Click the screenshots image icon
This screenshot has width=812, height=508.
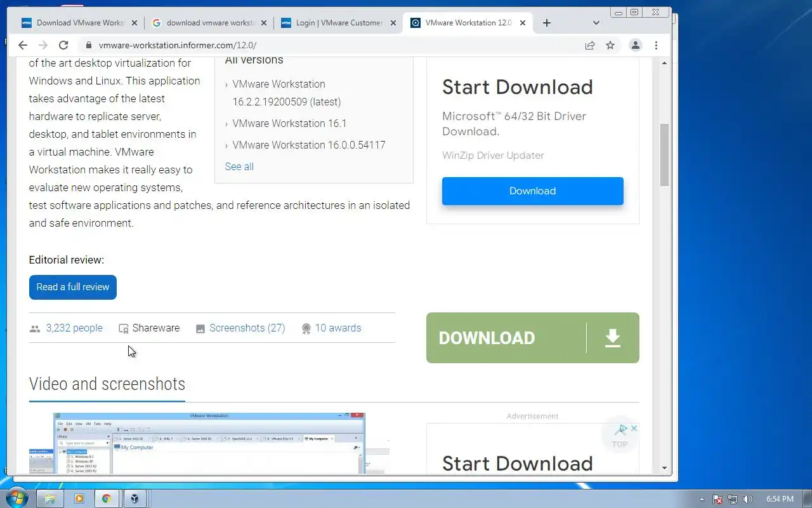coord(200,329)
